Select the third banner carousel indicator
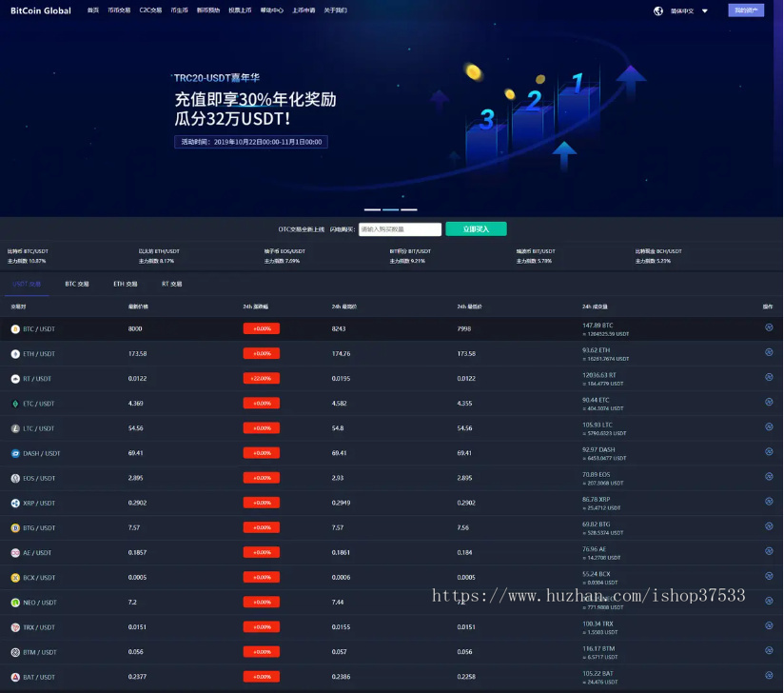The image size is (784, 693). coord(409,209)
